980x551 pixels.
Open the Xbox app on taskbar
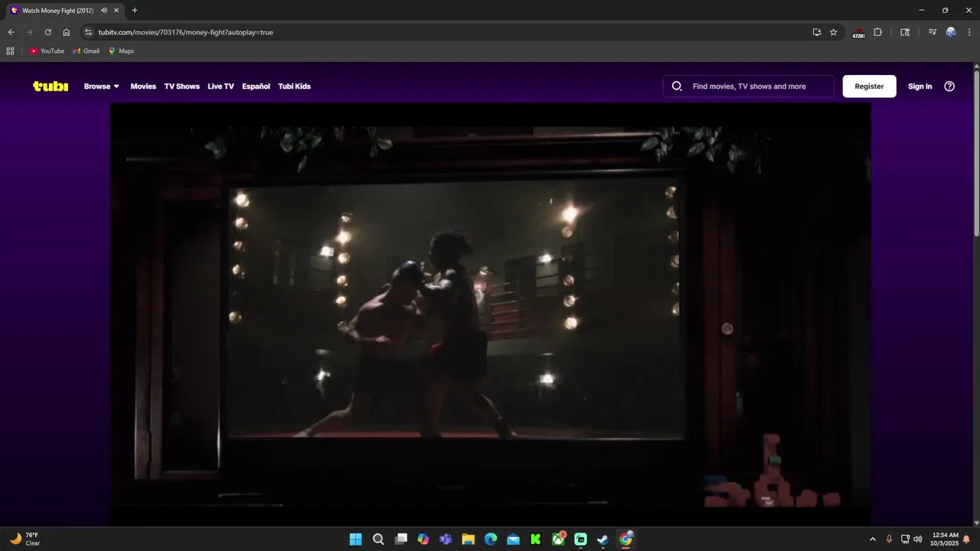(x=558, y=540)
